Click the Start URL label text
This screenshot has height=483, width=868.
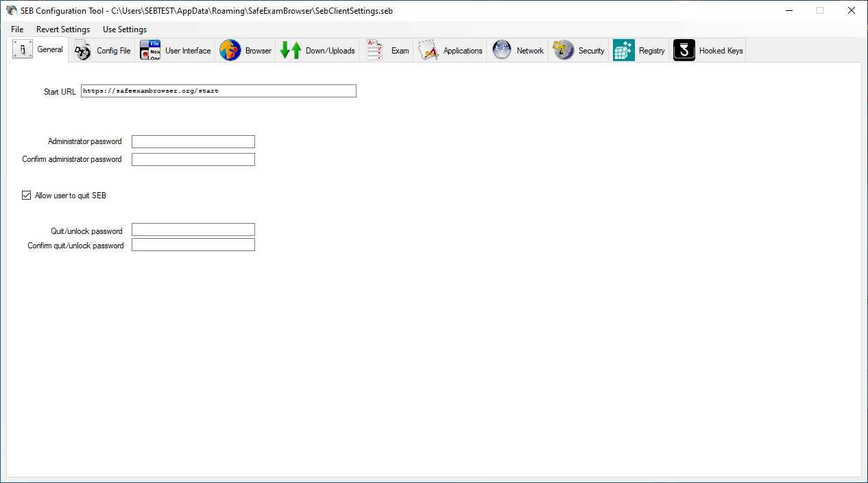coord(60,91)
